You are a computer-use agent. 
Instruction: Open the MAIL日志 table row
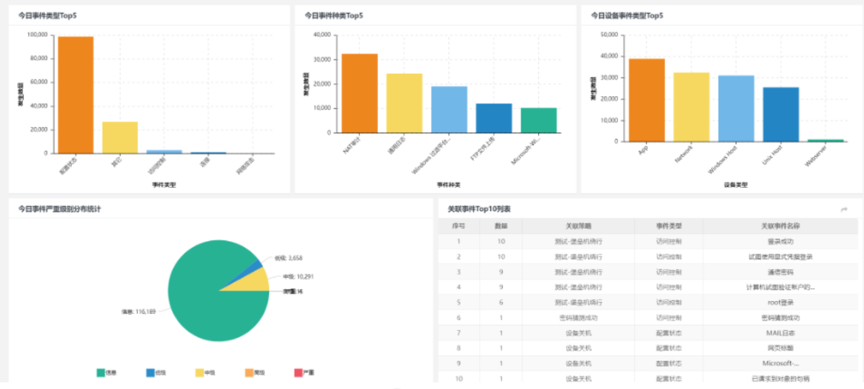pyautogui.click(x=648, y=333)
